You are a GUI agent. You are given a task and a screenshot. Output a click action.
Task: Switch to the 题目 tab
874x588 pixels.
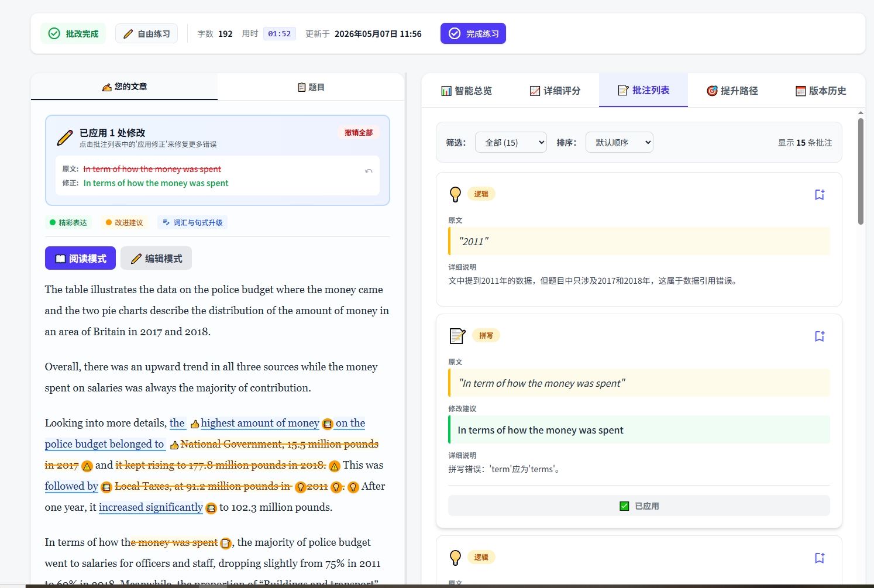311,87
